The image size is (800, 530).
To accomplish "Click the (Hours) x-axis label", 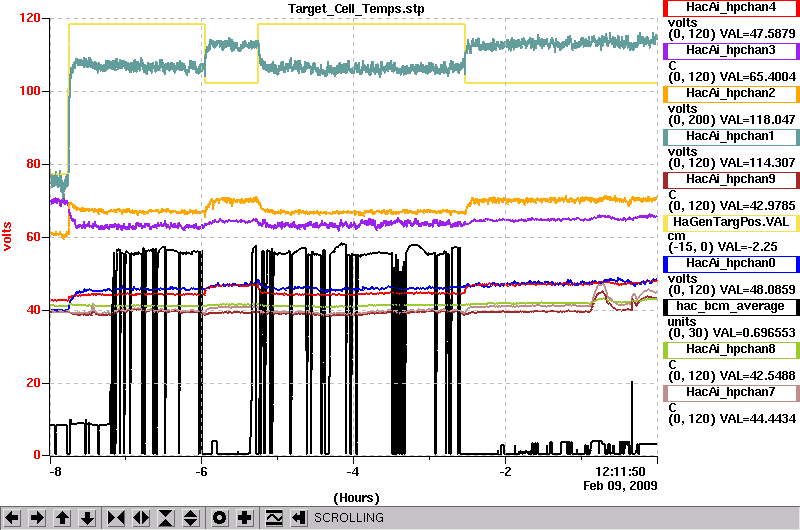I will [x=356, y=498].
